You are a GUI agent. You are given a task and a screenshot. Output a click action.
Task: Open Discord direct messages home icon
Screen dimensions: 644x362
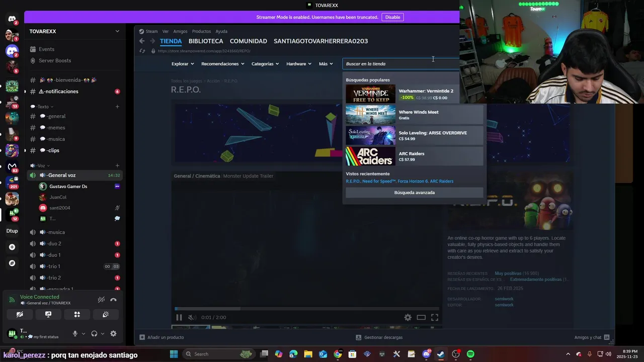coord(12,19)
